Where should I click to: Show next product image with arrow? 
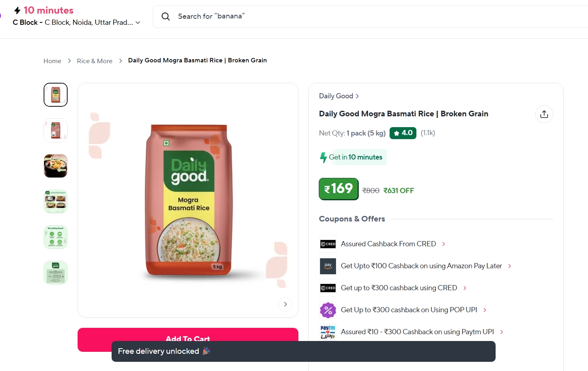[x=285, y=304]
